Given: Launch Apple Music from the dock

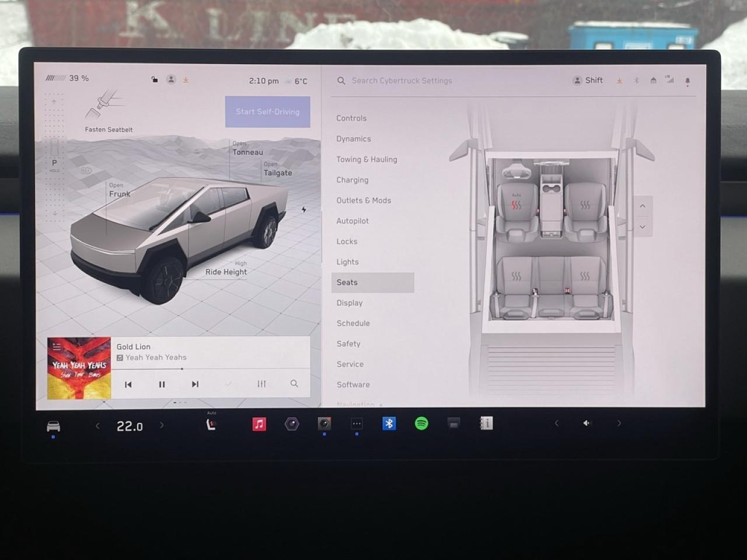Looking at the screenshot, I should click(x=259, y=423).
